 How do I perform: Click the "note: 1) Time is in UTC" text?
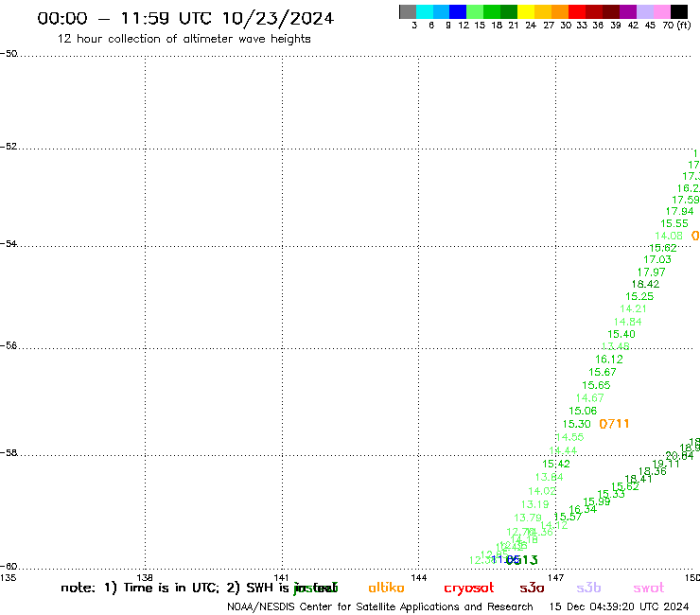(140, 588)
